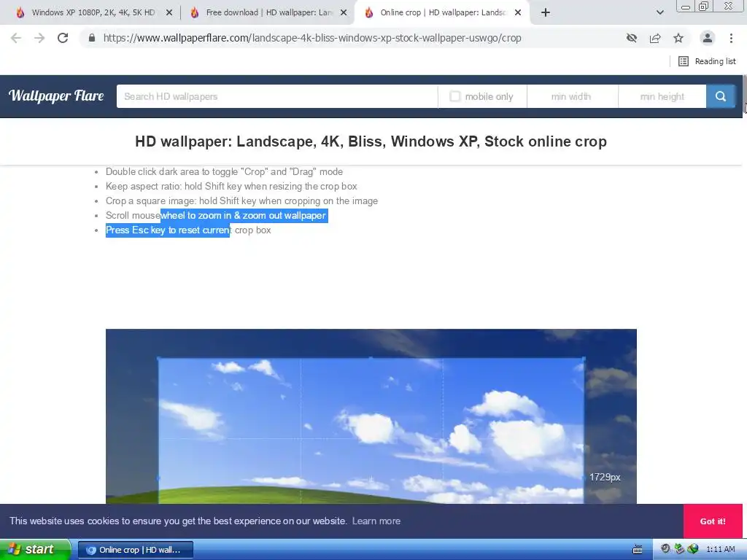Click the Keep aspect ratio instruction
Image resolution: width=747 pixels, height=560 pixels.
(x=231, y=186)
